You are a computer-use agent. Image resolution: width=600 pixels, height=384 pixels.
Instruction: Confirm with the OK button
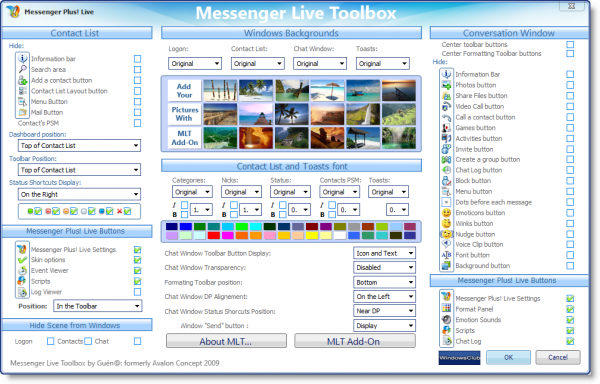coord(508,358)
